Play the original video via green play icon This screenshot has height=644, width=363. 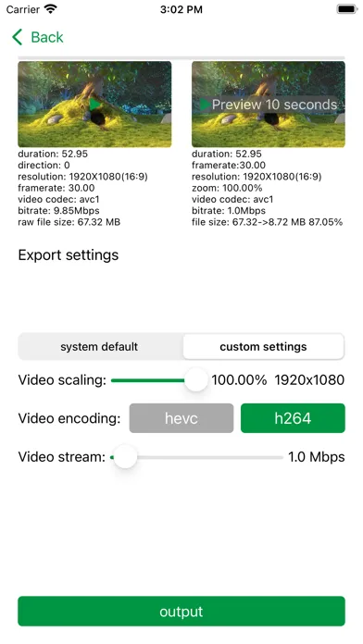94,105
